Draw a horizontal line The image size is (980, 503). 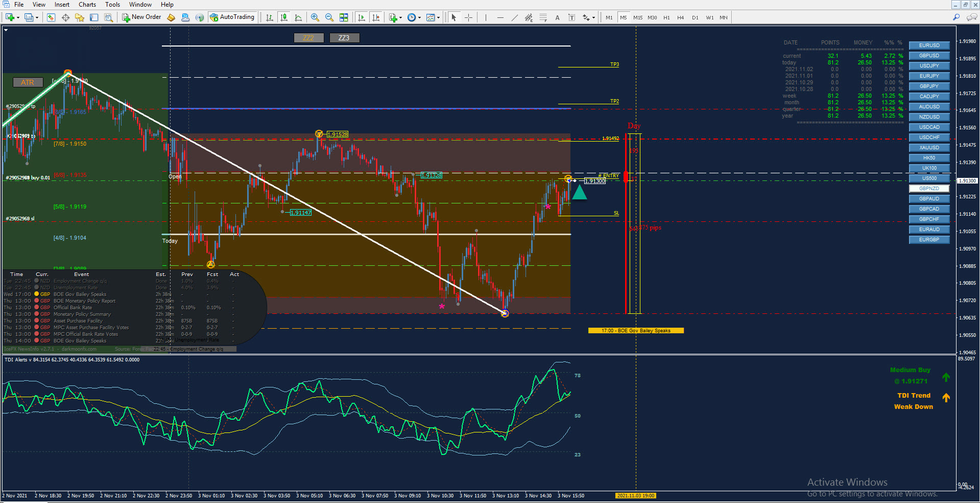point(500,17)
